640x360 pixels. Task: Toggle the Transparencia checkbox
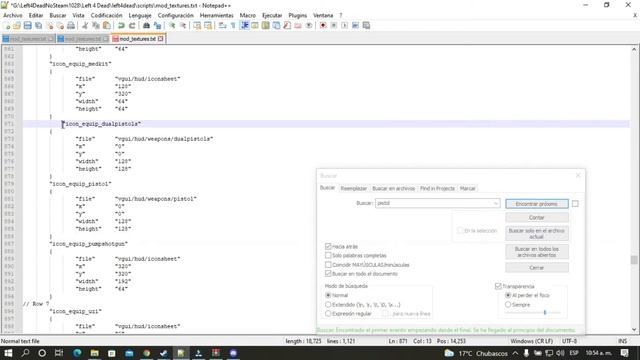pyautogui.click(x=498, y=286)
